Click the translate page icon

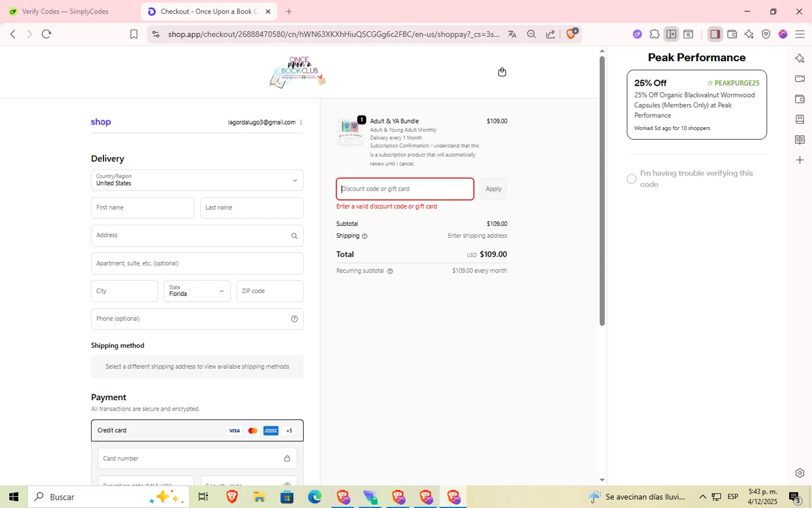tap(512, 34)
